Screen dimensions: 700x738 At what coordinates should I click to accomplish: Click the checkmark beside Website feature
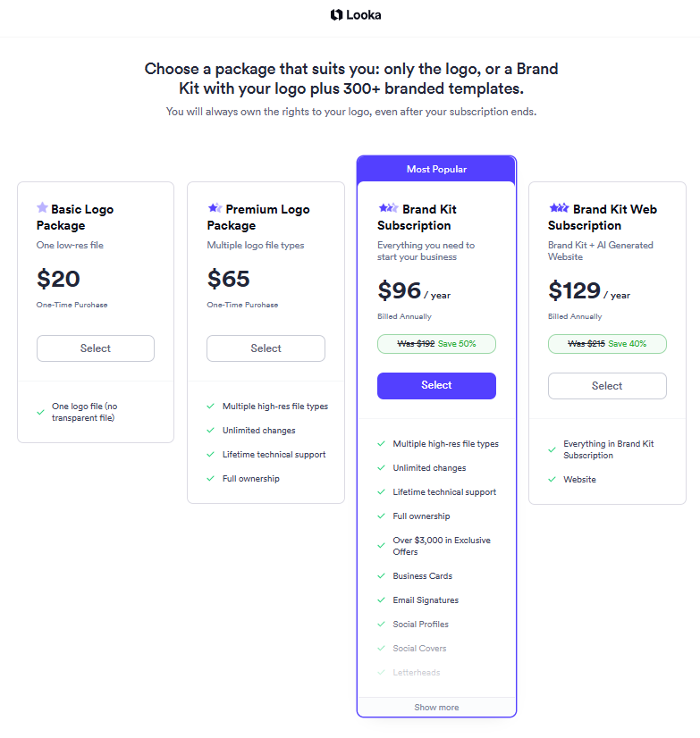point(552,479)
